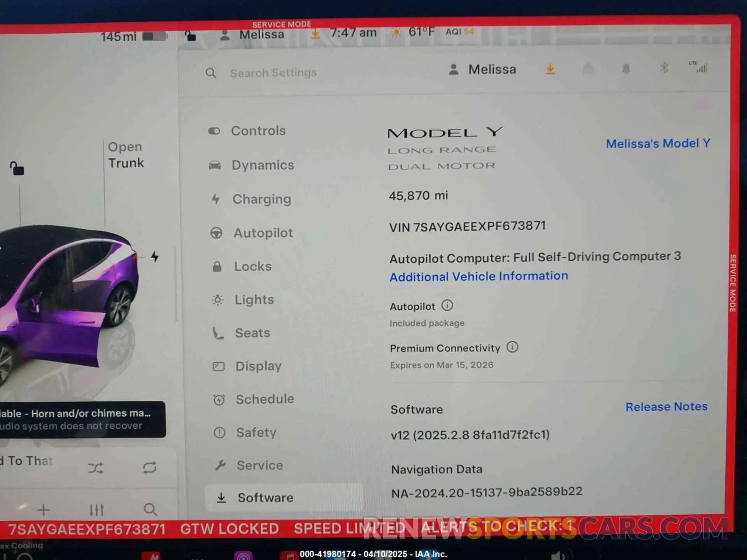Tap the top status bar lock icon

[190, 36]
